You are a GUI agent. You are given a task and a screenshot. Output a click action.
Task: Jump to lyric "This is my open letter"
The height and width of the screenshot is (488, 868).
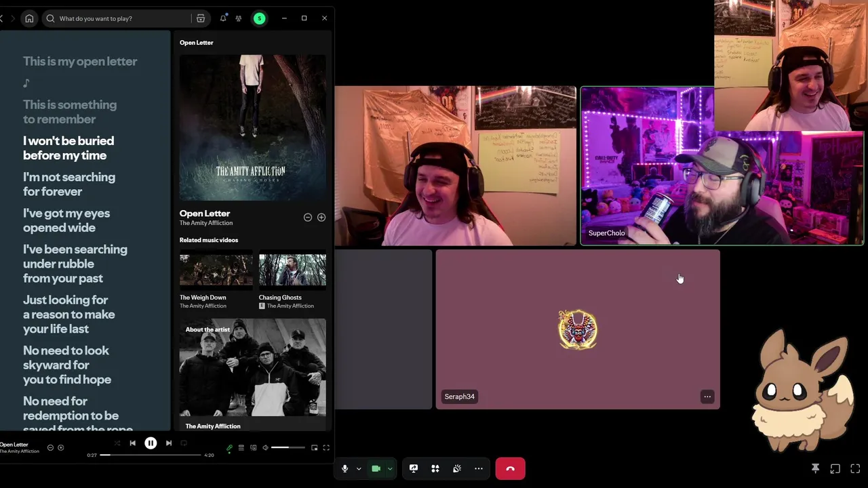point(80,61)
